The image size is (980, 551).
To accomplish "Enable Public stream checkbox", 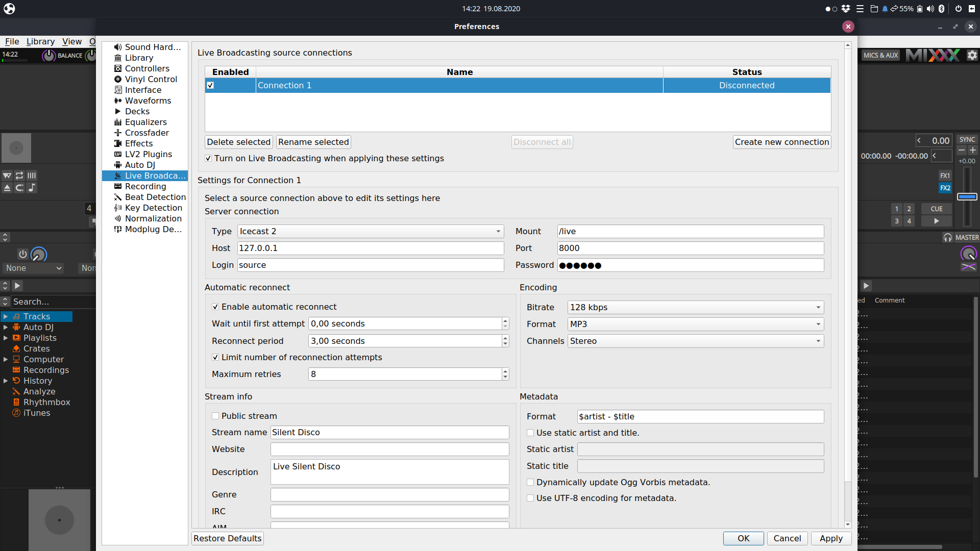I will coord(215,416).
